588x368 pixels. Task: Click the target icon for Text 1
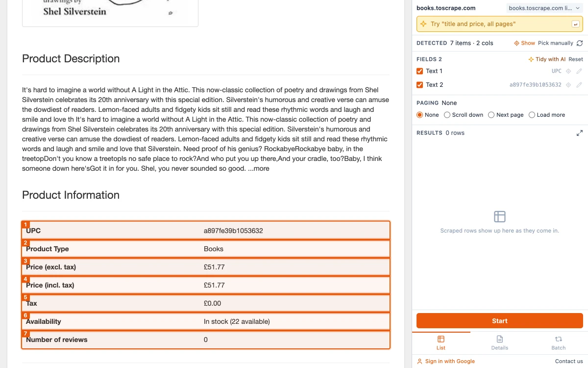(x=568, y=71)
